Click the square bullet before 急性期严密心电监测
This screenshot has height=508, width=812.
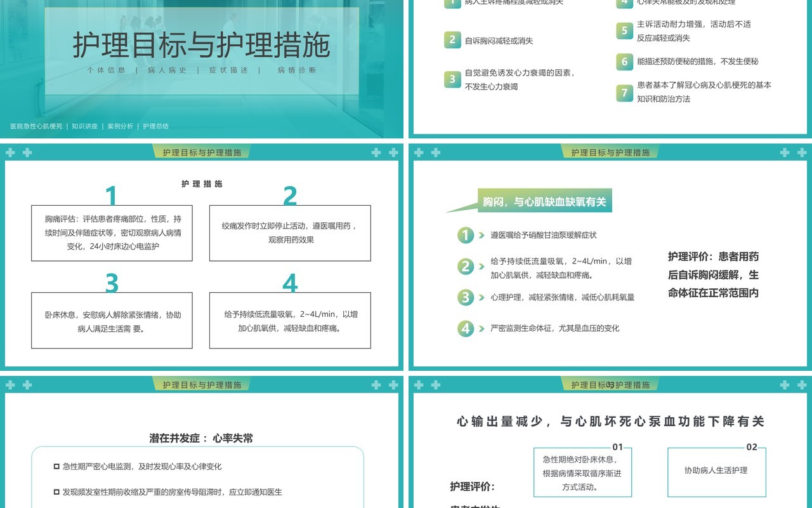pyautogui.click(x=56, y=466)
